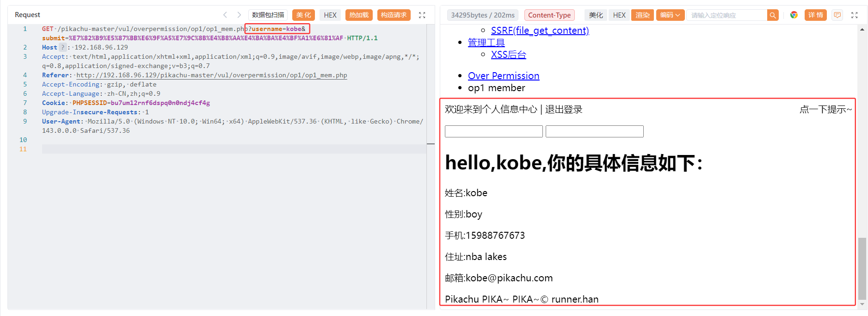Beautify the request with 美化 button
This screenshot has height=316, width=868.
(304, 15)
